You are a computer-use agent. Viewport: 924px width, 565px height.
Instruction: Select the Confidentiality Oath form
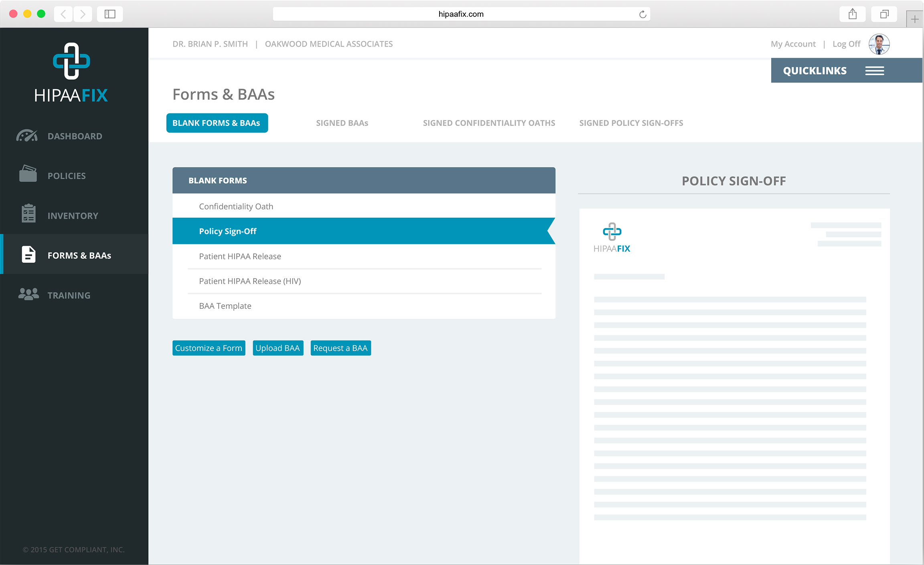tap(364, 206)
